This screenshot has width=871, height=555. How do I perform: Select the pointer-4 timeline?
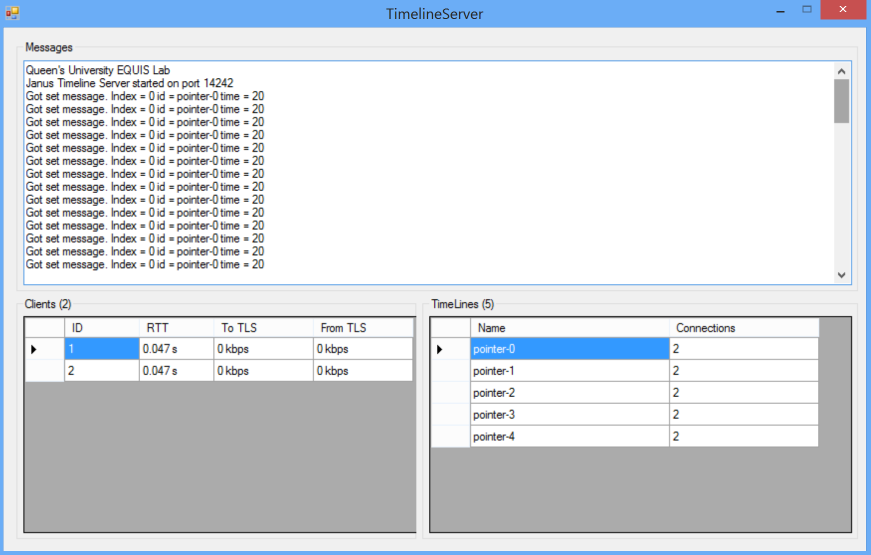tap(570, 436)
